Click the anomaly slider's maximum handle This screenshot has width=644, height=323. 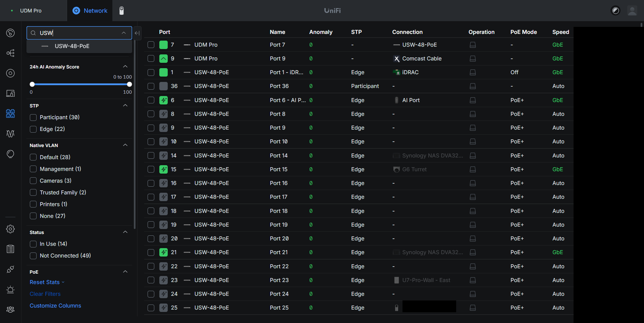[x=129, y=84]
